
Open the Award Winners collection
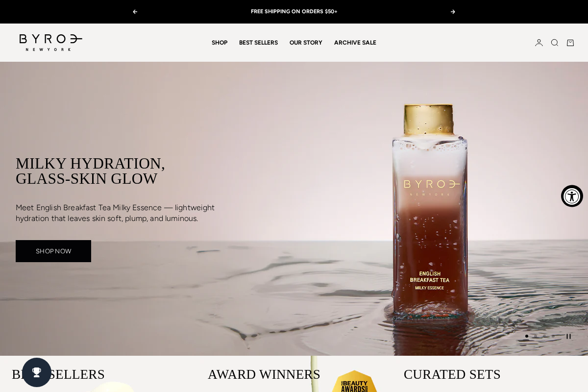[264, 374]
